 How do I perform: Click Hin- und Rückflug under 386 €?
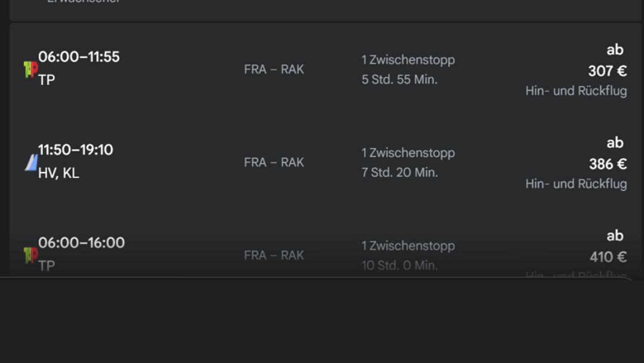[576, 184]
